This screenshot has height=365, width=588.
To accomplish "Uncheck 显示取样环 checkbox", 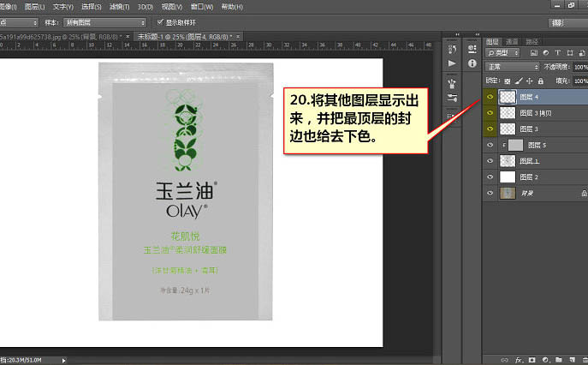I will coord(160,22).
